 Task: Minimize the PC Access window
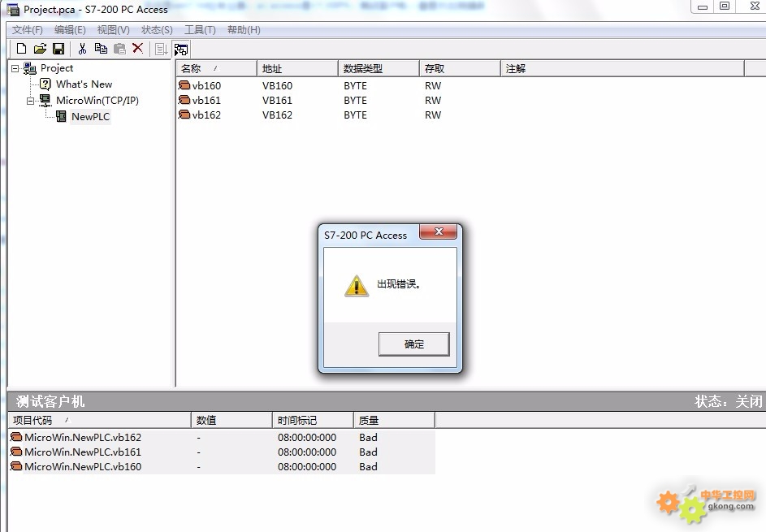click(x=703, y=6)
